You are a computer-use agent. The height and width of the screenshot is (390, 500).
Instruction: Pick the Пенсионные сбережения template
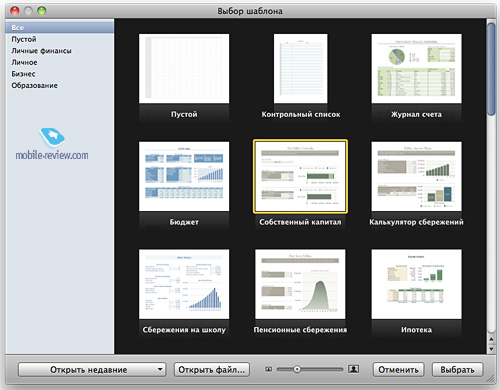coord(300,284)
